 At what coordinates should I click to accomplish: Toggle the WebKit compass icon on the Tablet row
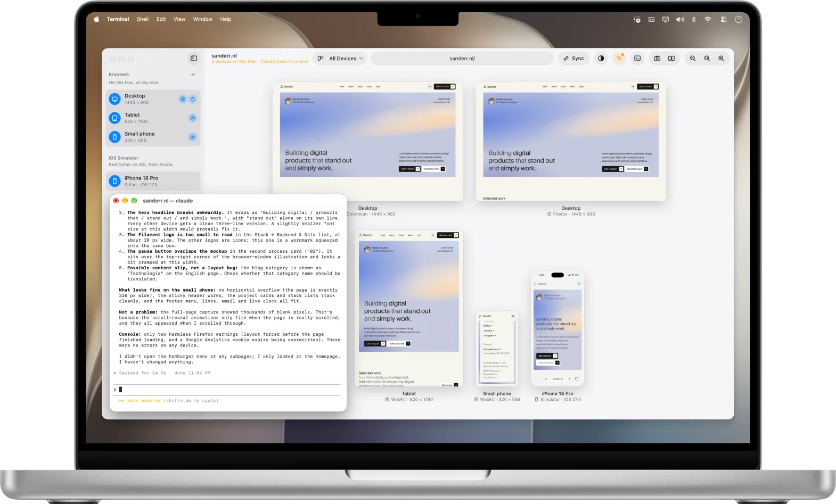193,118
